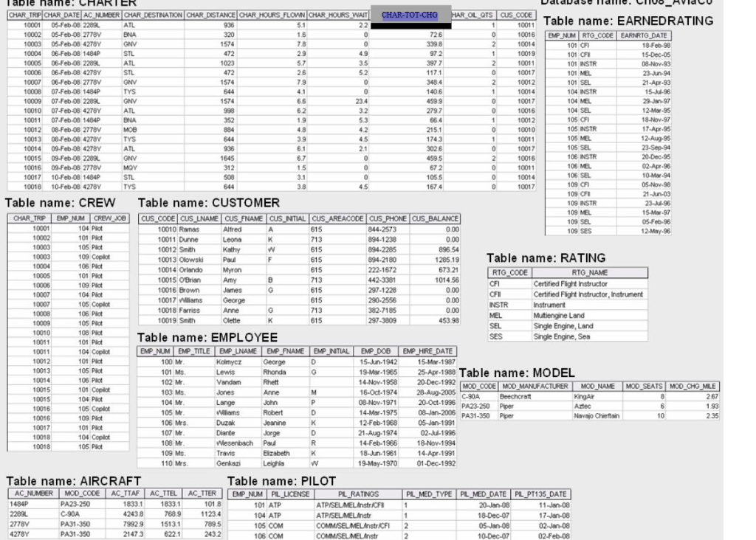This screenshot has height=540, width=756.
Task: Select the AC_TTEL column header
Action: click(163, 494)
